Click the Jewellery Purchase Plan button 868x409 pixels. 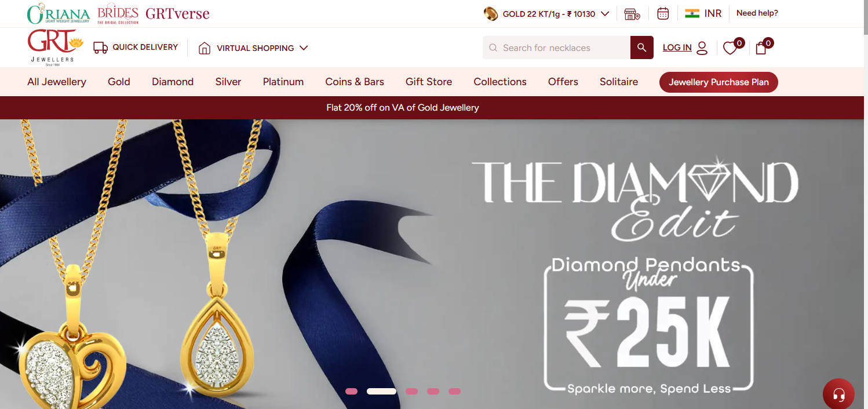[719, 82]
